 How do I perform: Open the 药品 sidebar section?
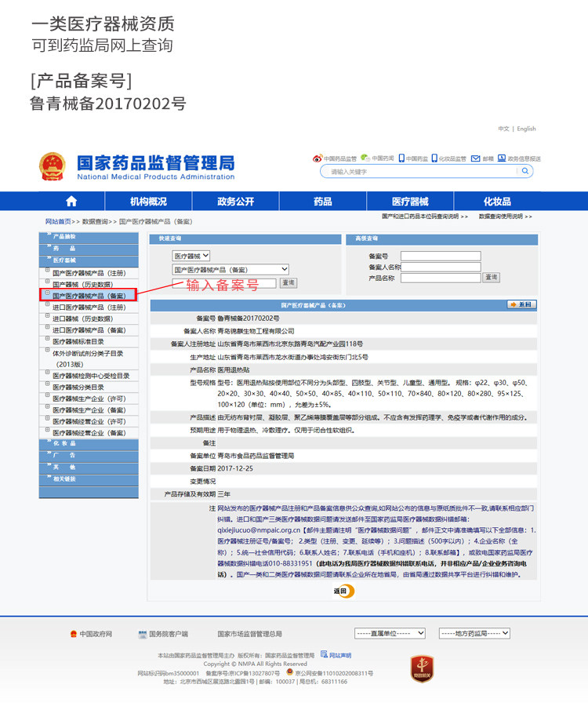coord(89,249)
